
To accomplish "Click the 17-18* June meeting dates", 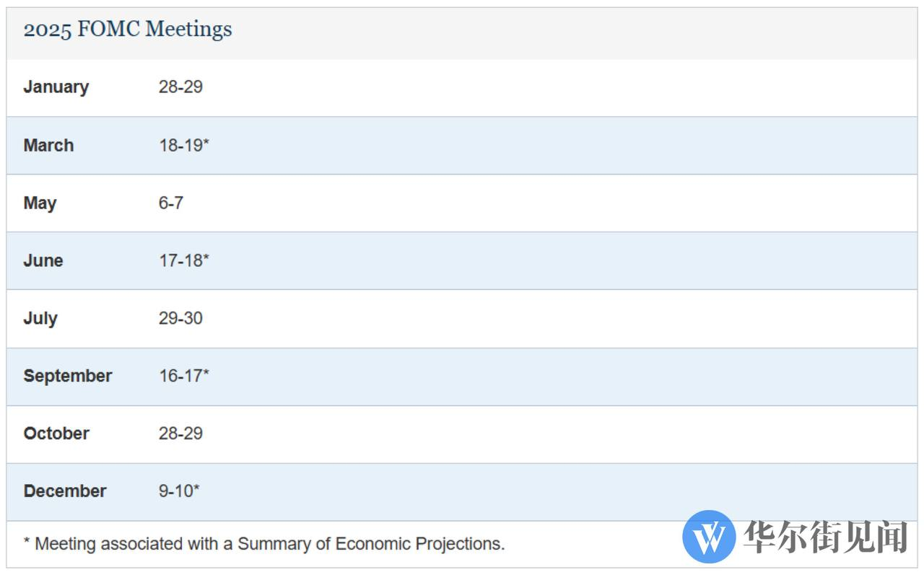I will coord(184,260).
